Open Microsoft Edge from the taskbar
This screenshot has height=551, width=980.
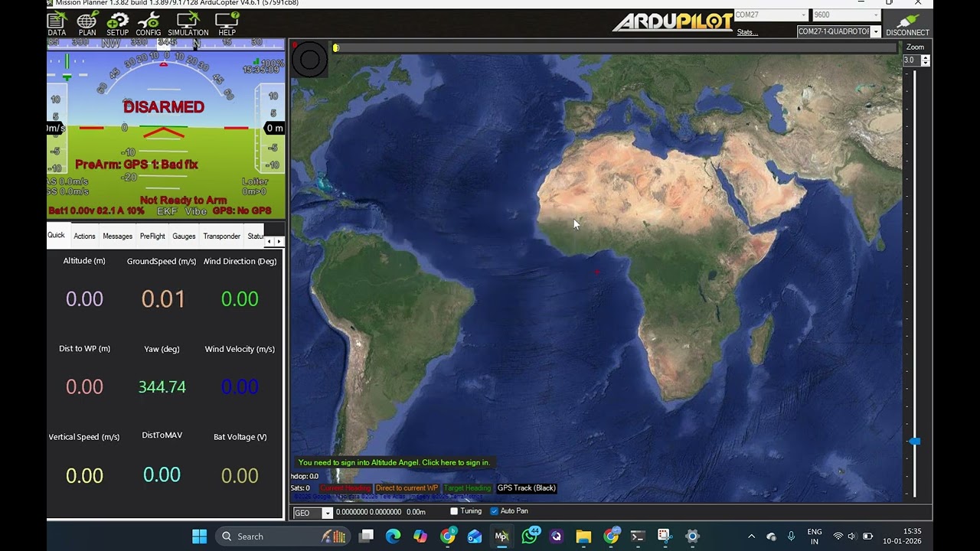pyautogui.click(x=393, y=536)
